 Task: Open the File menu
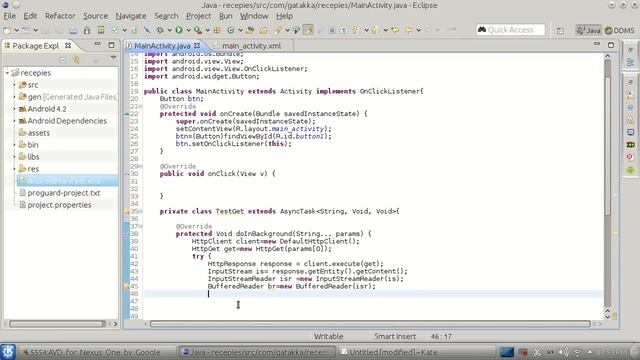pos(9,16)
